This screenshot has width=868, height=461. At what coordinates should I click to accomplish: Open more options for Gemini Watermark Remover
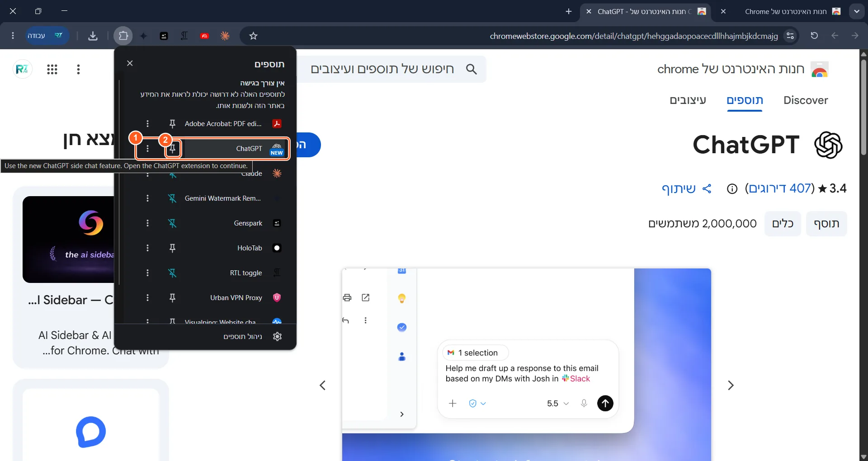click(x=147, y=198)
